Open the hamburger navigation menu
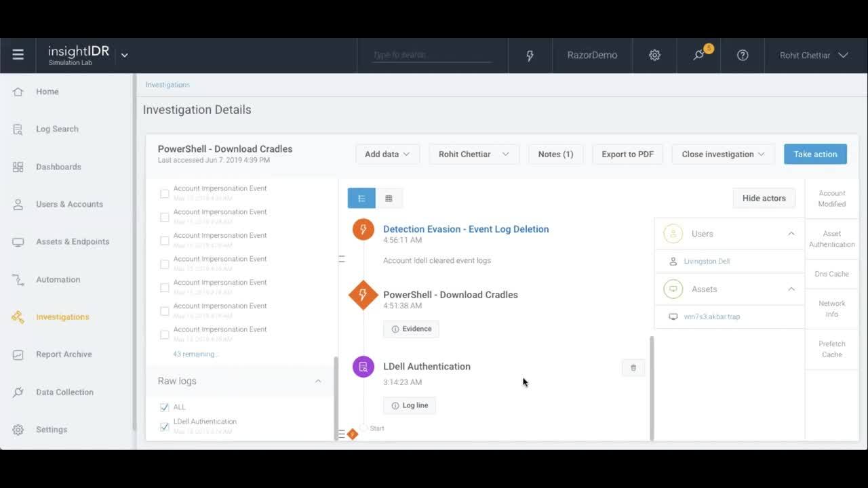The height and width of the screenshot is (488, 868). tap(18, 55)
